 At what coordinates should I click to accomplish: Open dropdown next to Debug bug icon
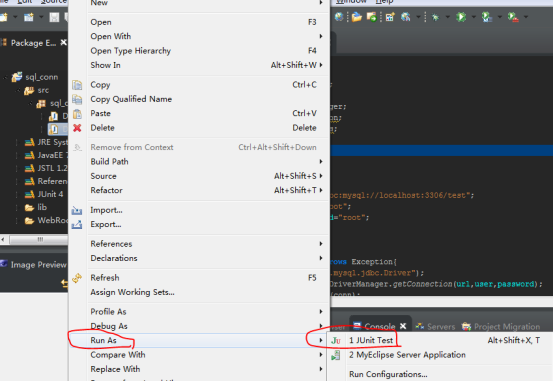[447, 17]
